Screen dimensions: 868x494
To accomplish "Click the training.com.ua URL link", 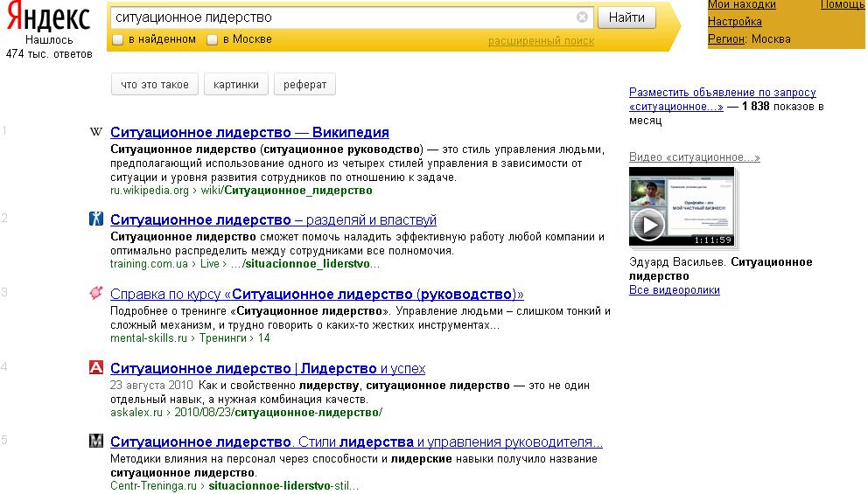I will coord(149,264).
